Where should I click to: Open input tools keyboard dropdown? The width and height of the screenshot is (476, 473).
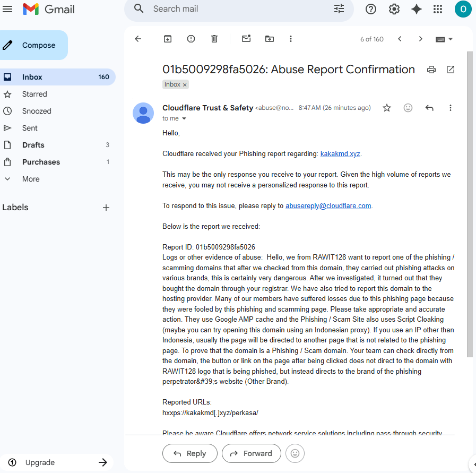point(444,39)
